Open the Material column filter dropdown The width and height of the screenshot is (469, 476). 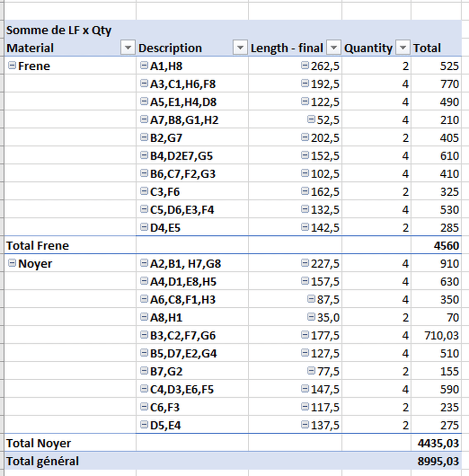pyautogui.click(x=127, y=48)
